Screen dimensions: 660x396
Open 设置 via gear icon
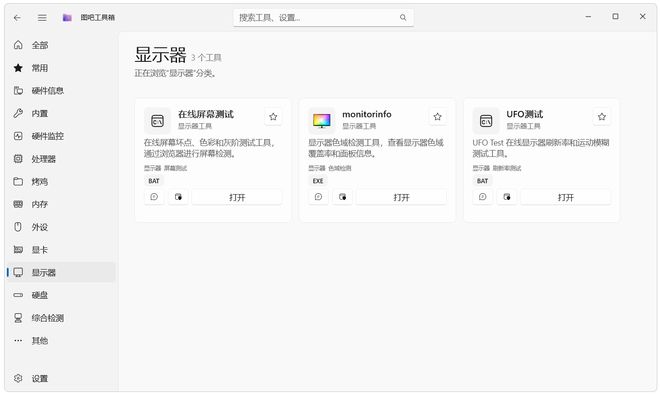point(18,378)
